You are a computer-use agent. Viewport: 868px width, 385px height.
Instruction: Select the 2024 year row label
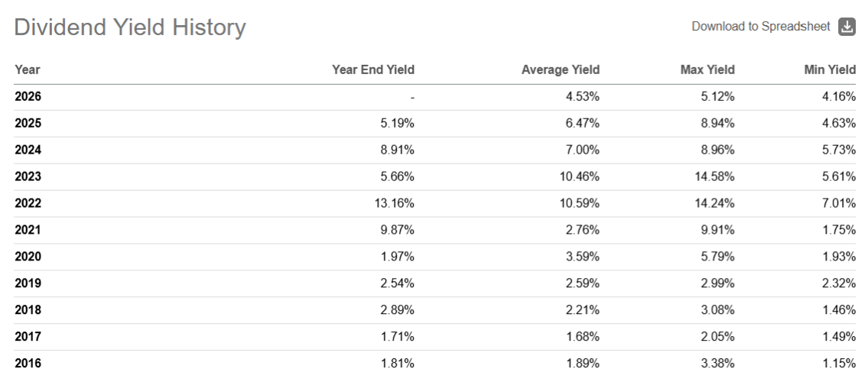(x=28, y=150)
